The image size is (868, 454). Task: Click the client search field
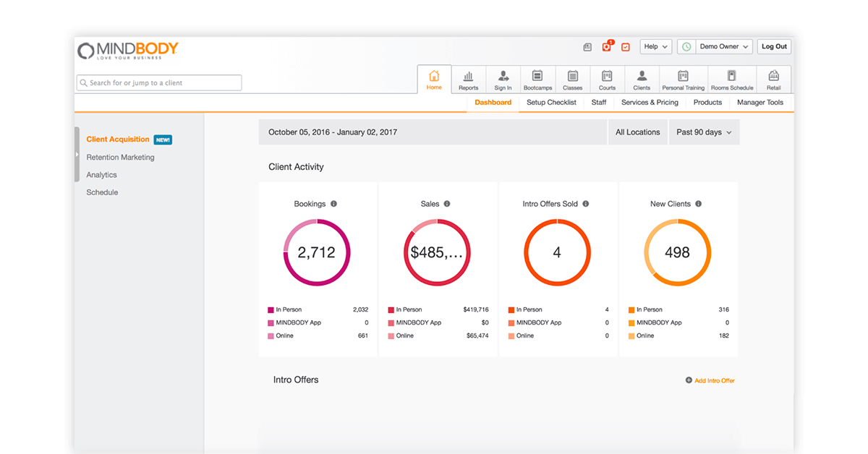coord(159,83)
